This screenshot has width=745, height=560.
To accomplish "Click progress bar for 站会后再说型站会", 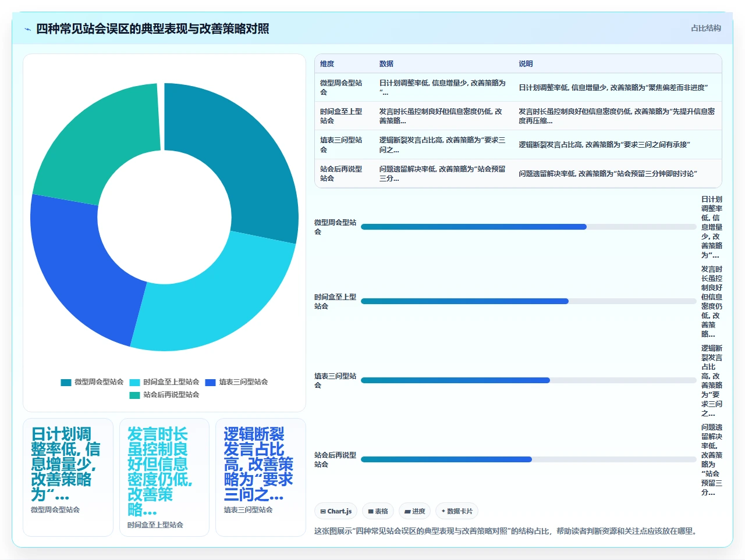I will [x=528, y=459].
